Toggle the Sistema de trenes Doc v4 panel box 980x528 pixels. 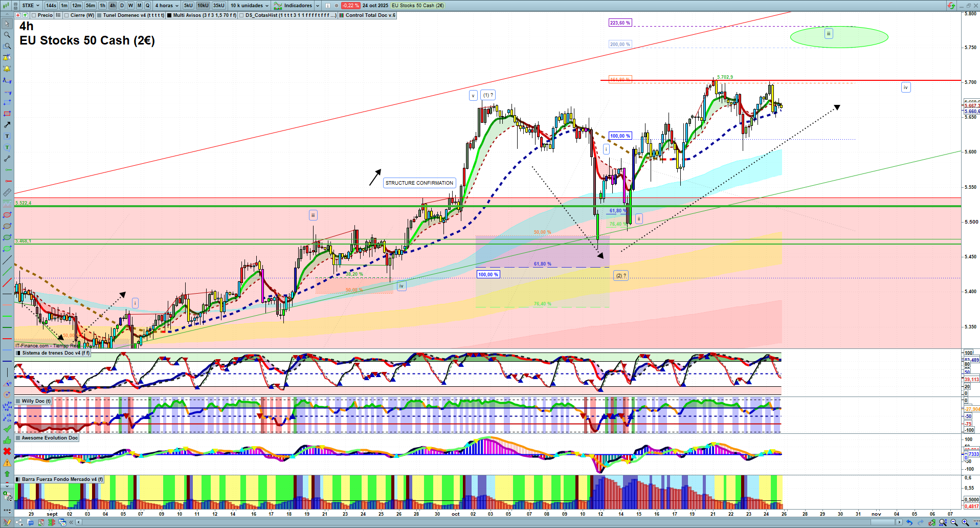click(18, 353)
